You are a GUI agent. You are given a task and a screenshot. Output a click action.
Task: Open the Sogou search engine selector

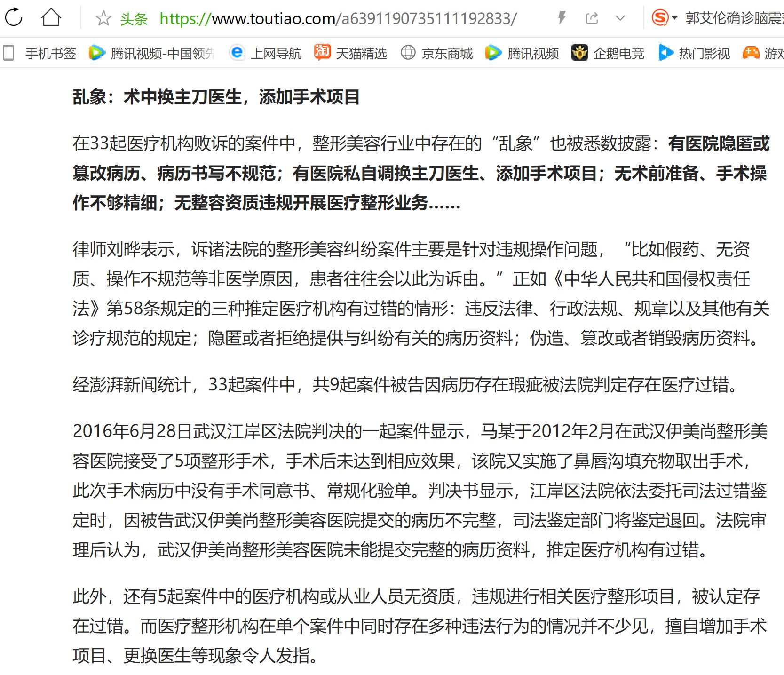click(664, 18)
